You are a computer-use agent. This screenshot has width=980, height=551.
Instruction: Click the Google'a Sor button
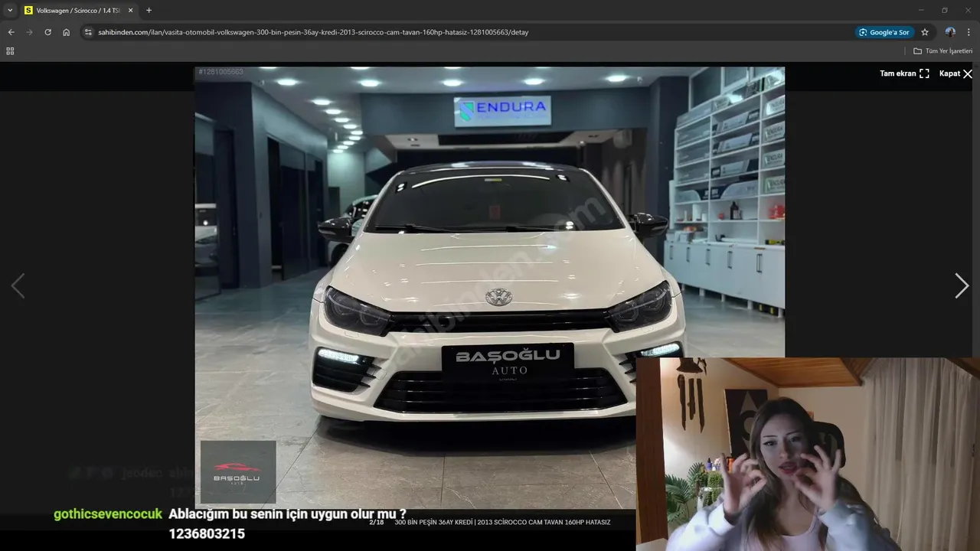tap(884, 32)
